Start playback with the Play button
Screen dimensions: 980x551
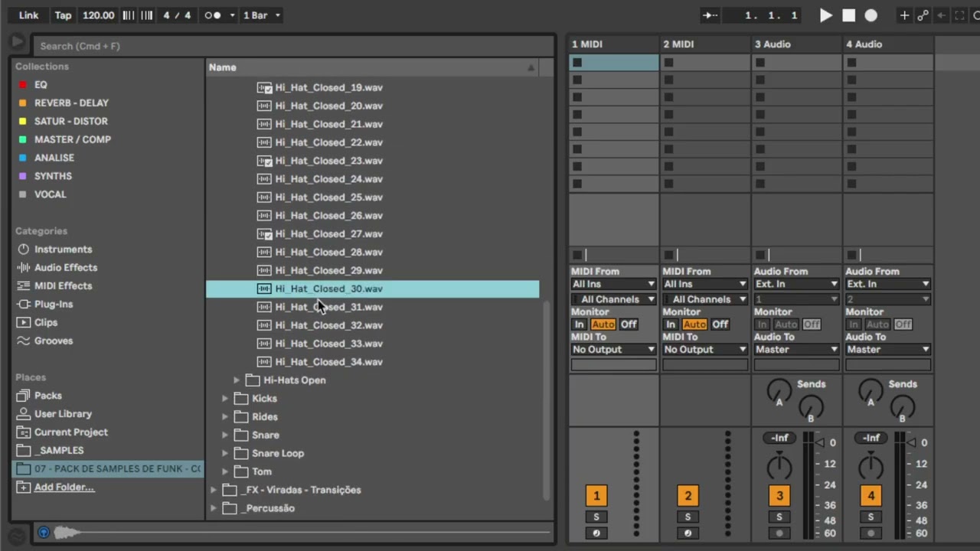coord(826,15)
